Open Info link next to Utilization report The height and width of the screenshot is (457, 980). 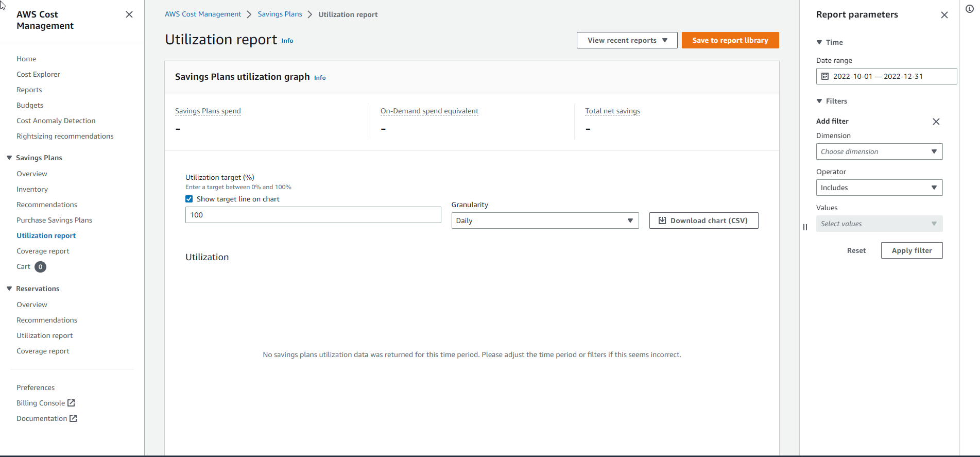287,41
